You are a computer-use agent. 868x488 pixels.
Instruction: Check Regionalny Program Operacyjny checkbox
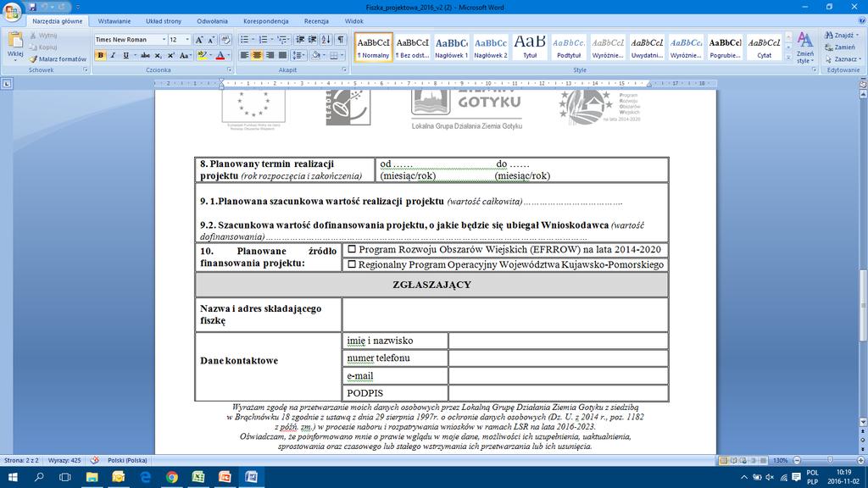click(x=352, y=264)
